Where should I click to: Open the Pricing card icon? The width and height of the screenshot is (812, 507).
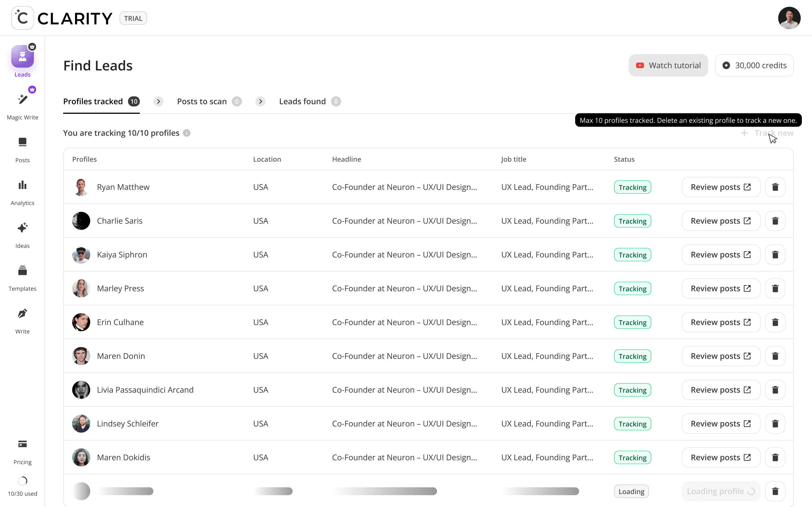pos(23,444)
